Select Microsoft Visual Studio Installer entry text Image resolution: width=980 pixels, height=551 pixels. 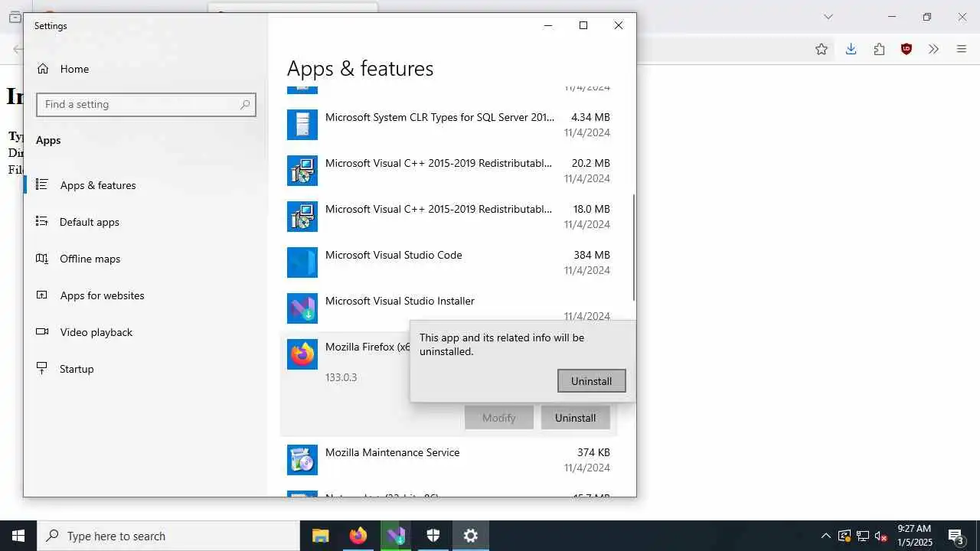400,301
